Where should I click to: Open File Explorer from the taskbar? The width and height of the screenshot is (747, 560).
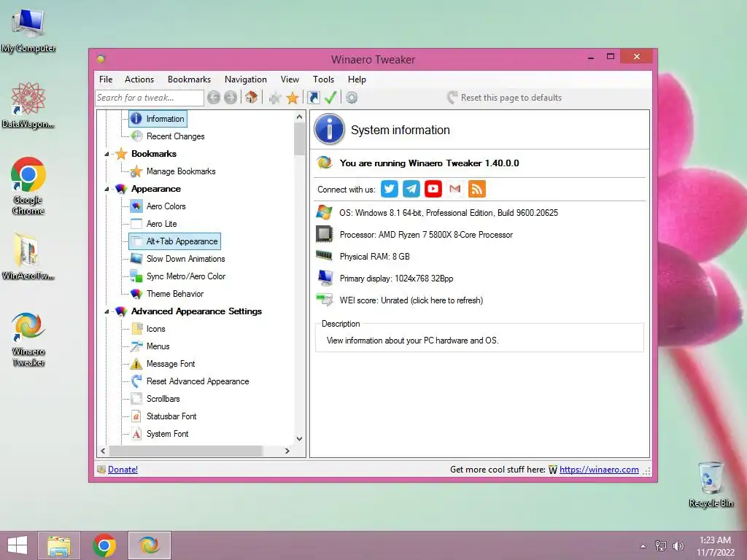coord(59,545)
